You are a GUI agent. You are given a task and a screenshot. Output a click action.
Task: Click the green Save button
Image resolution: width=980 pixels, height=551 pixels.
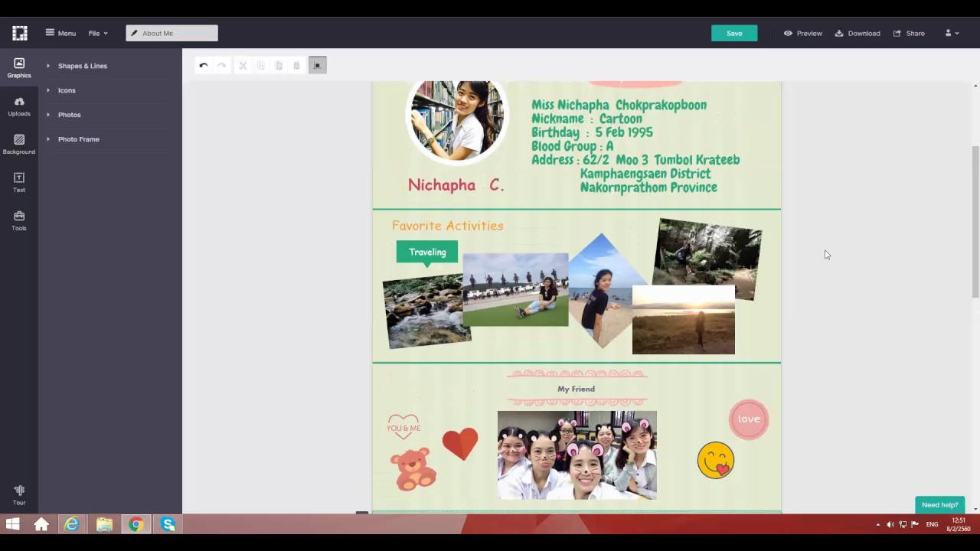coord(734,33)
